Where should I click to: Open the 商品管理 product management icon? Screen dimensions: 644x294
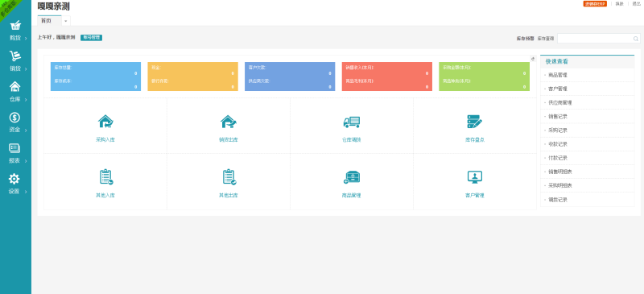tap(352, 177)
